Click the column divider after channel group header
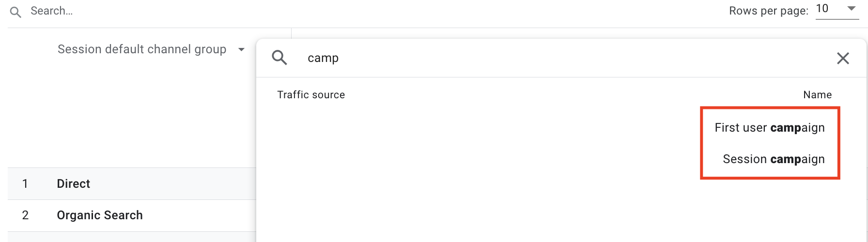 291,33
